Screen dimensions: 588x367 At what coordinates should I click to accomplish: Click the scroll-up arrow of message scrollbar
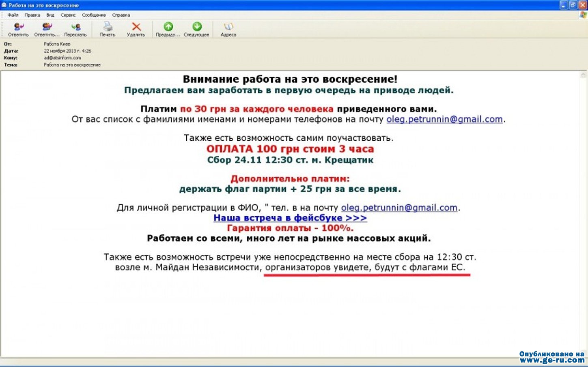[x=584, y=75]
